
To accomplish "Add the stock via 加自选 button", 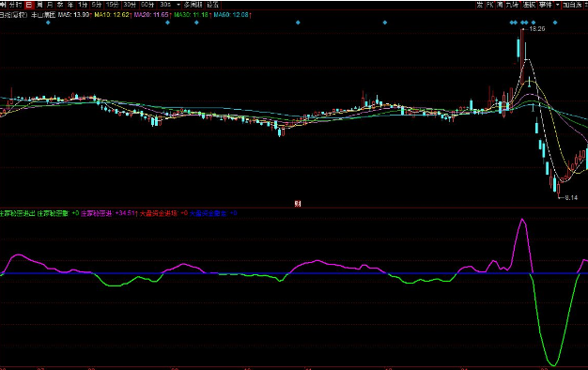I will (572, 5).
